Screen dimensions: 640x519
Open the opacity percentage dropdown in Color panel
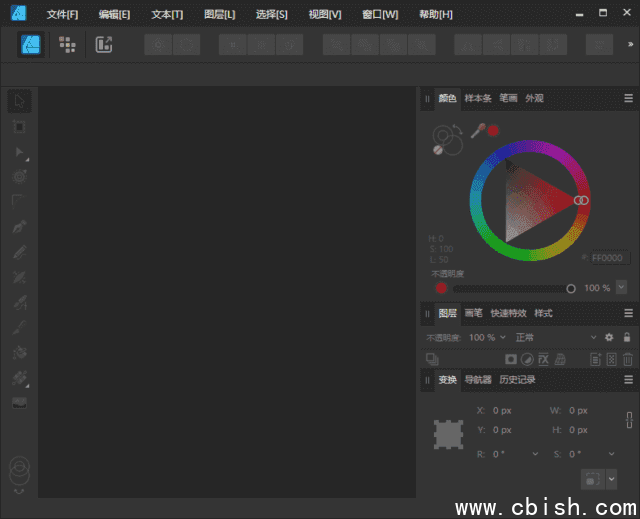[x=621, y=287]
